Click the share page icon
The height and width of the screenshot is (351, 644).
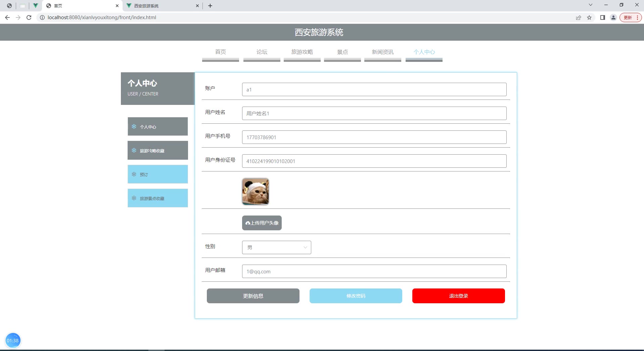tap(579, 17)
